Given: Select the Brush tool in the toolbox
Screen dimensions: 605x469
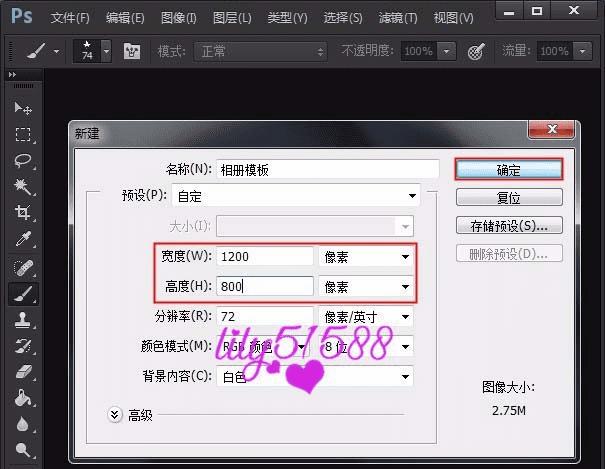Looking at the screenshot, I should click(23, 294).
